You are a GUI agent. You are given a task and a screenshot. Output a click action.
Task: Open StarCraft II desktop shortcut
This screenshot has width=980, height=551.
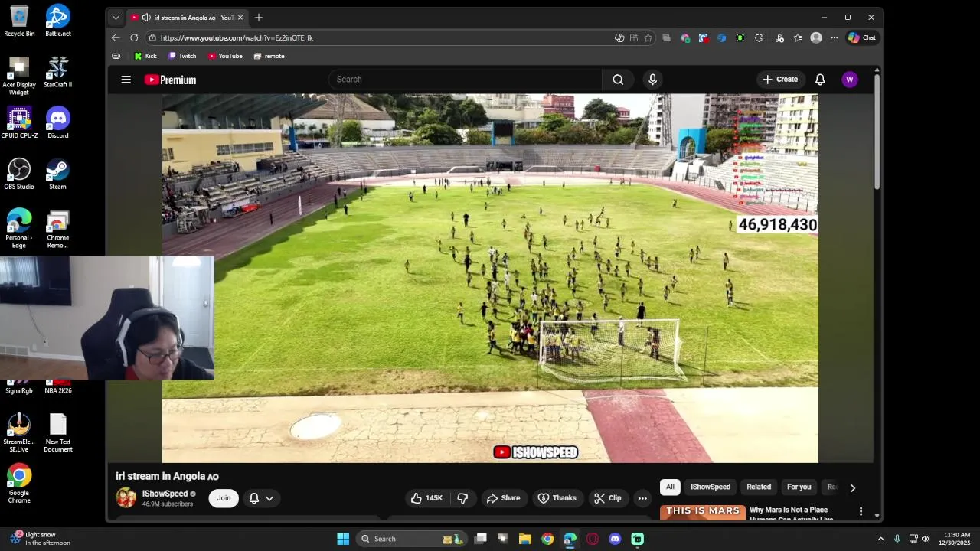tap(58, 72)
